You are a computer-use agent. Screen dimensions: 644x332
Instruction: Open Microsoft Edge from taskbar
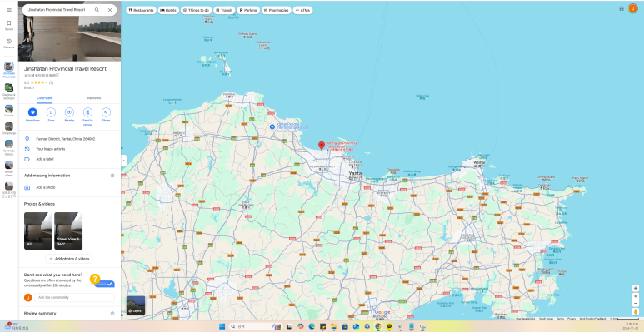[x=312, y=326]
